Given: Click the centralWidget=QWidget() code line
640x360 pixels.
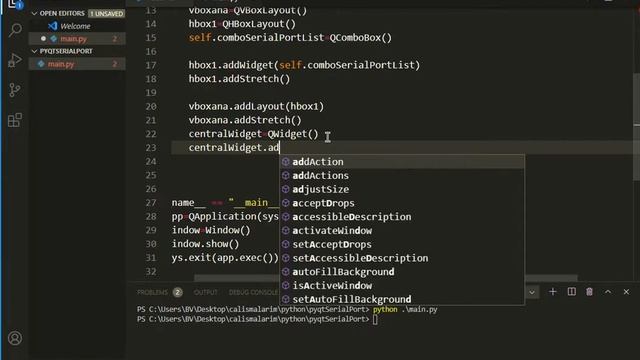Looking at the screenshot, I should (253, 134).
